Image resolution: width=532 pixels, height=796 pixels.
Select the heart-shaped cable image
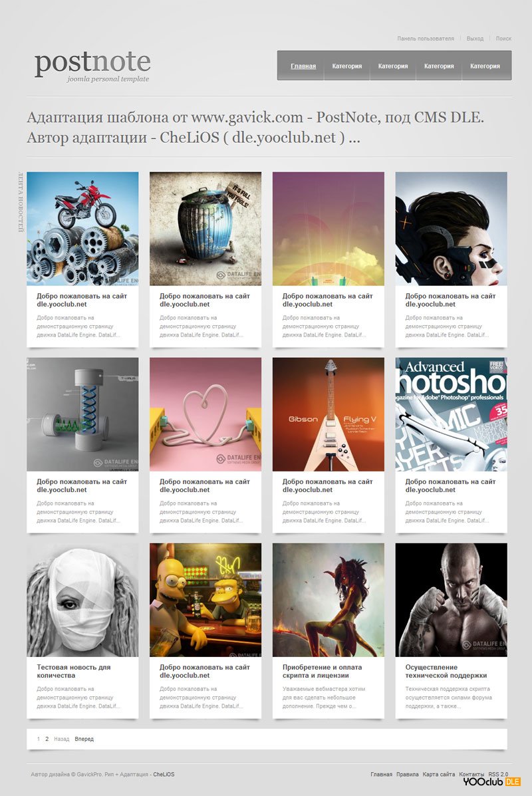click(205, 414)
